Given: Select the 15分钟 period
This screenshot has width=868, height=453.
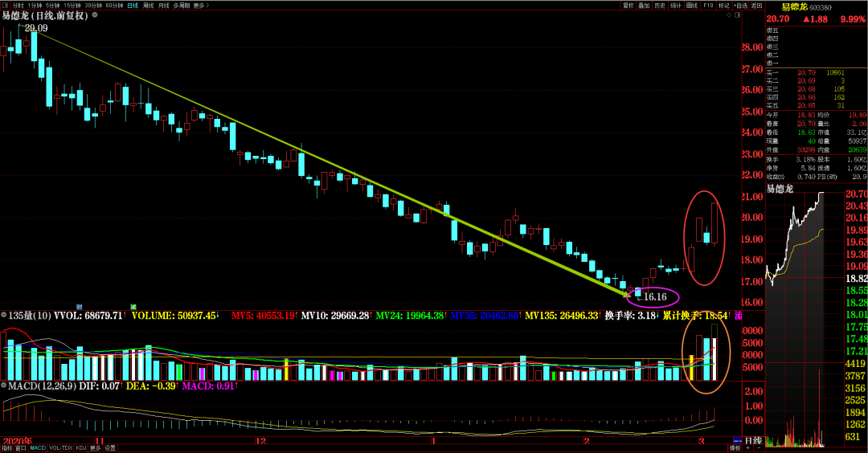Looking at the screenshot, I should pyautogui.click(x=72, y=5).
